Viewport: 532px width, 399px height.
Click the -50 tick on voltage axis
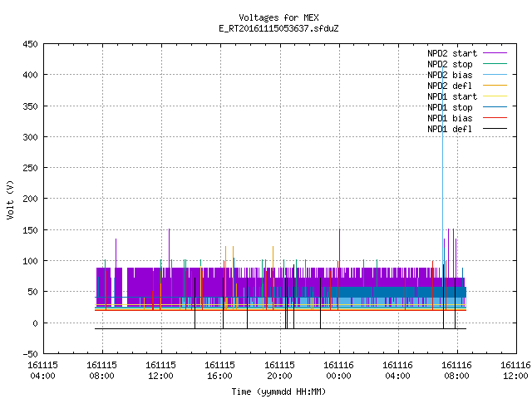(x=30, y=354)
